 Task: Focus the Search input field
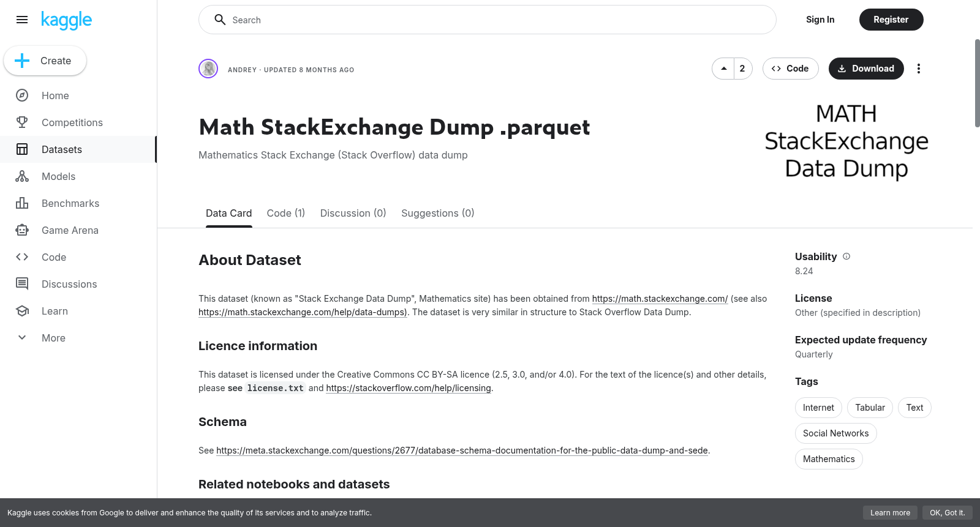tap(488, 20)
